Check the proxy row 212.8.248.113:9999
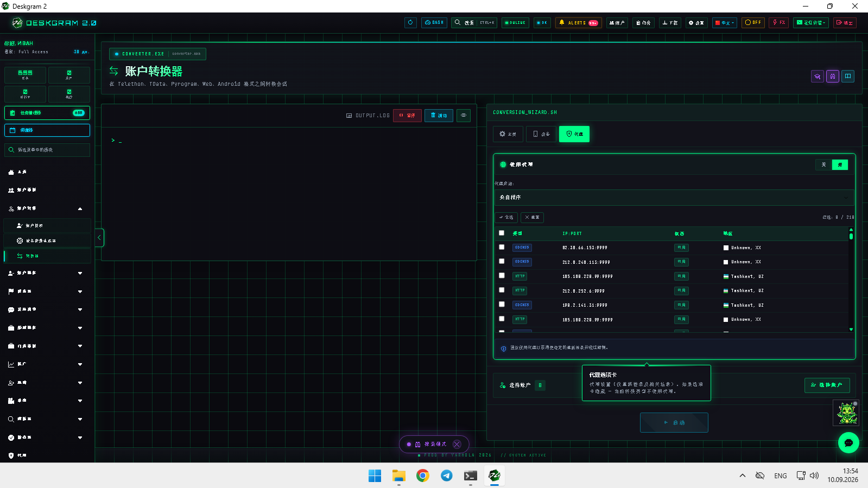Image resolution: width=868 pixels, height=488 pixels. [x=502, y=262]
